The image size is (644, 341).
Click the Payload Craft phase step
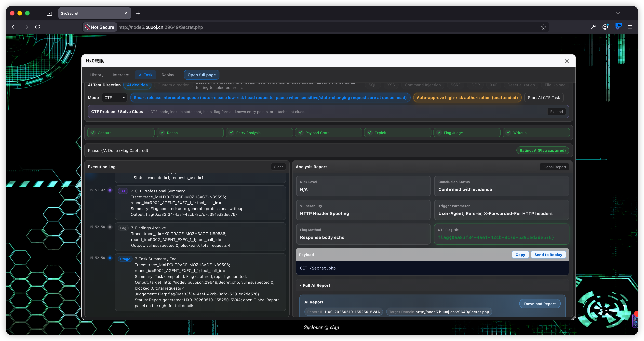[328, 133]
